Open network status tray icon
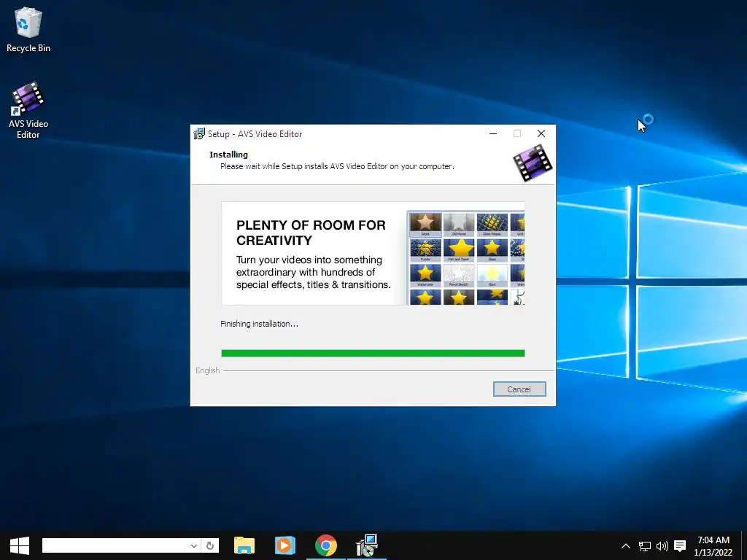This screenshot has width=747, height=560. tap(645, 545)
